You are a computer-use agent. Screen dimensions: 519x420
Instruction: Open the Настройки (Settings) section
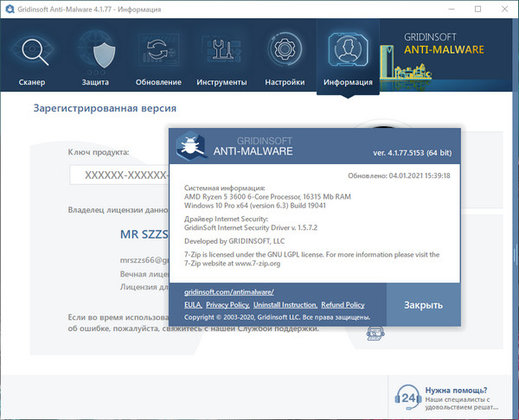tap(285, 57)
